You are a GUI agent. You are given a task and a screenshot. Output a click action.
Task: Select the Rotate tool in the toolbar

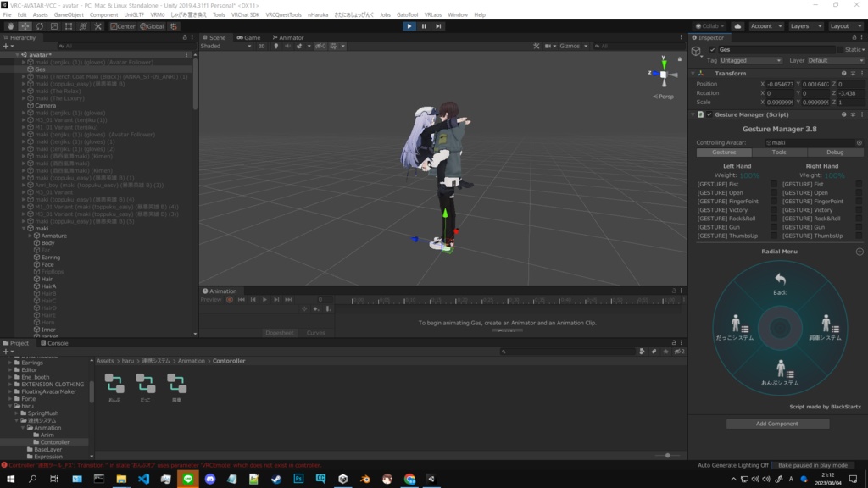coord(40,25)
